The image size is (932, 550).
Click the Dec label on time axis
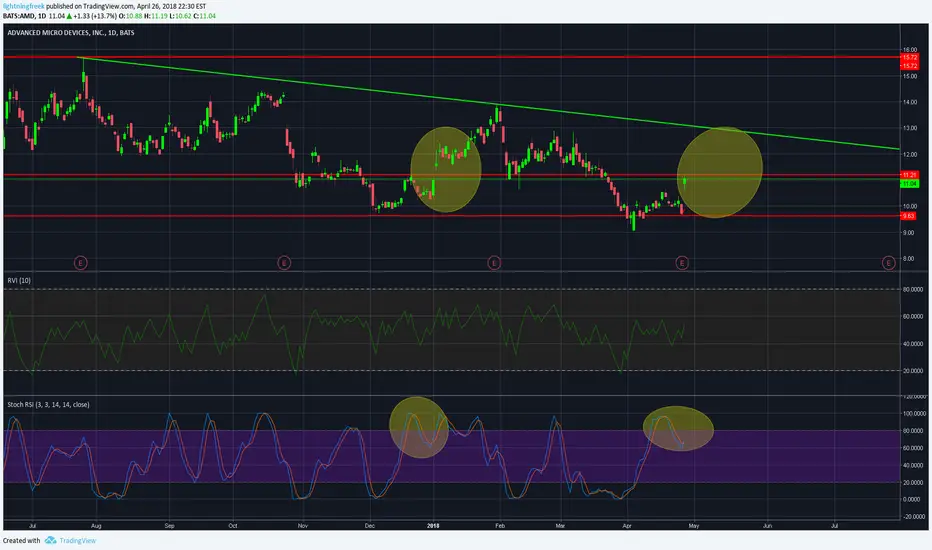(370, 526)
